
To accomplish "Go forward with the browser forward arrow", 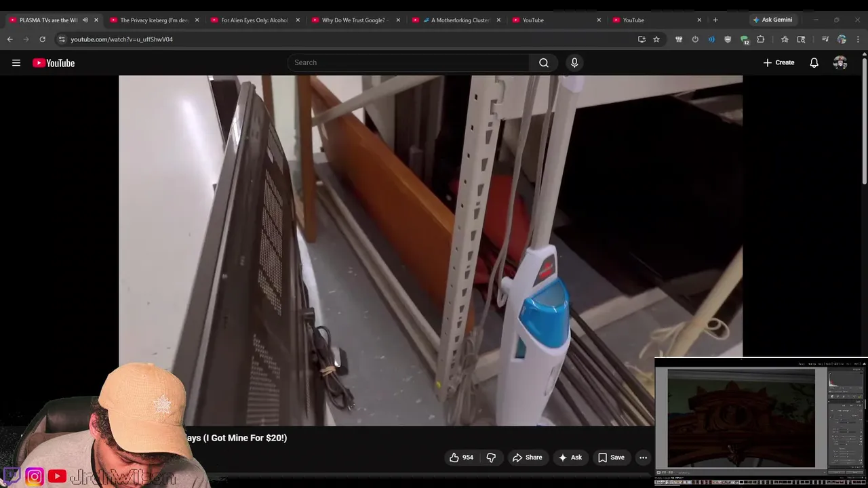I will click(x=26, y=39).
